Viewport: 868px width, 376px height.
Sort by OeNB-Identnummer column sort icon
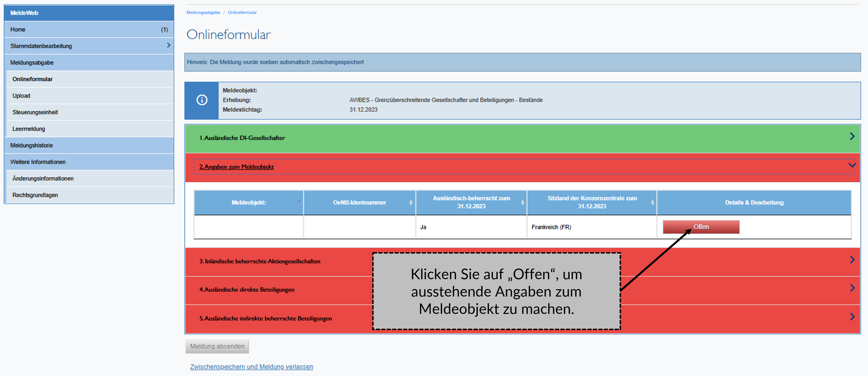(x=411, y=202)
